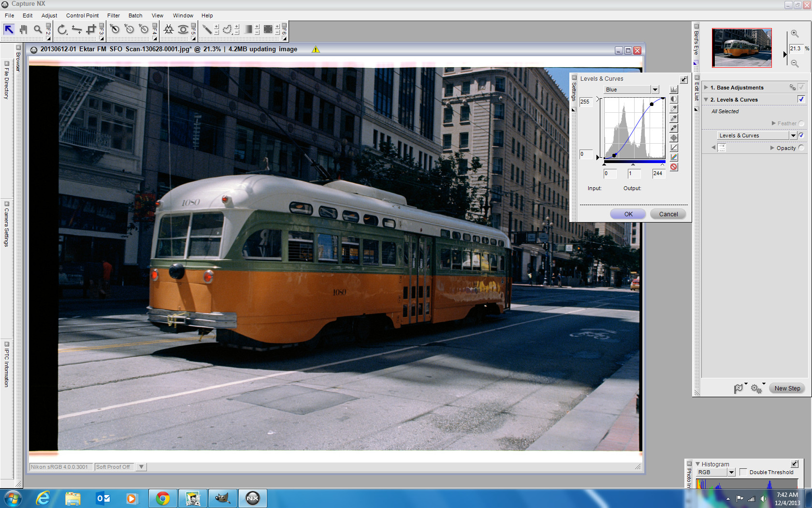Activate the Zoom magnifier tool
Screen dimensions: 812x508
(x=37, y=30)
